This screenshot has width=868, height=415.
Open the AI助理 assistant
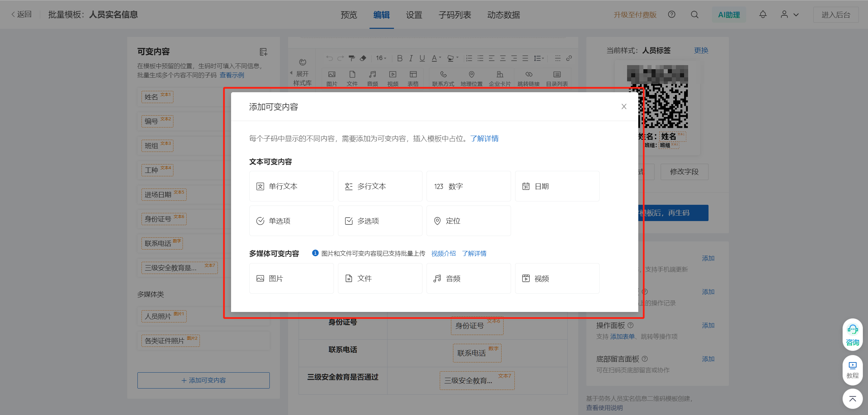pyautogui.click(x=729, y=15)
